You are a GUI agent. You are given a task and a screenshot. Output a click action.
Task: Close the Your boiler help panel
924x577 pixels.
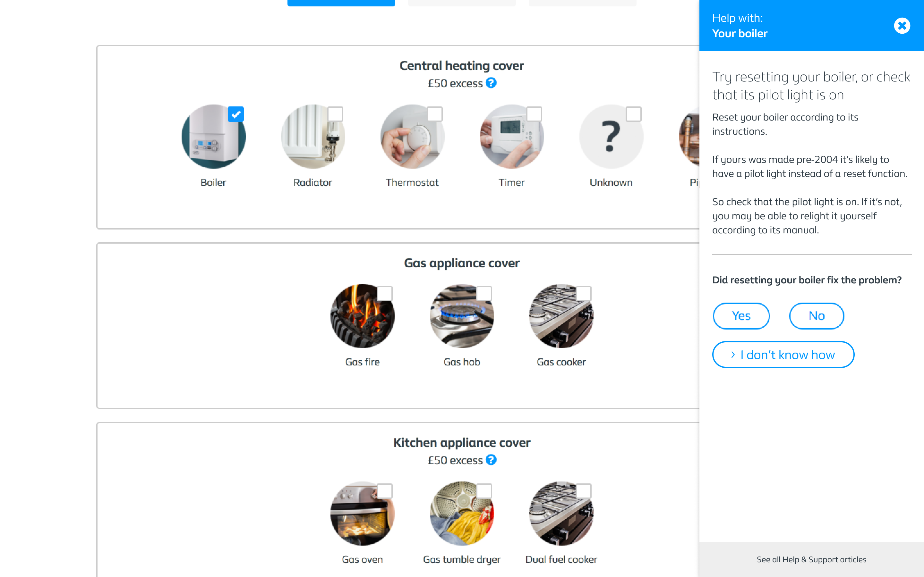point(902,26)
